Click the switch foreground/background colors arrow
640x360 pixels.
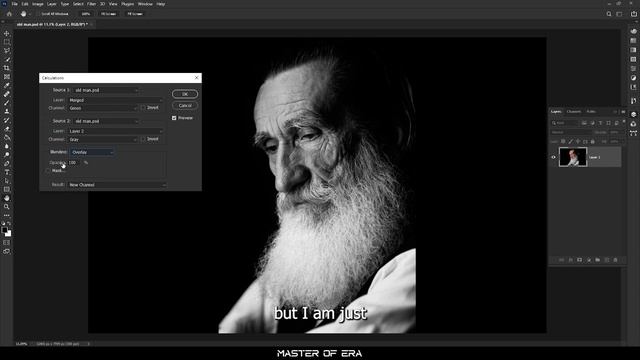tap(9, 224)
